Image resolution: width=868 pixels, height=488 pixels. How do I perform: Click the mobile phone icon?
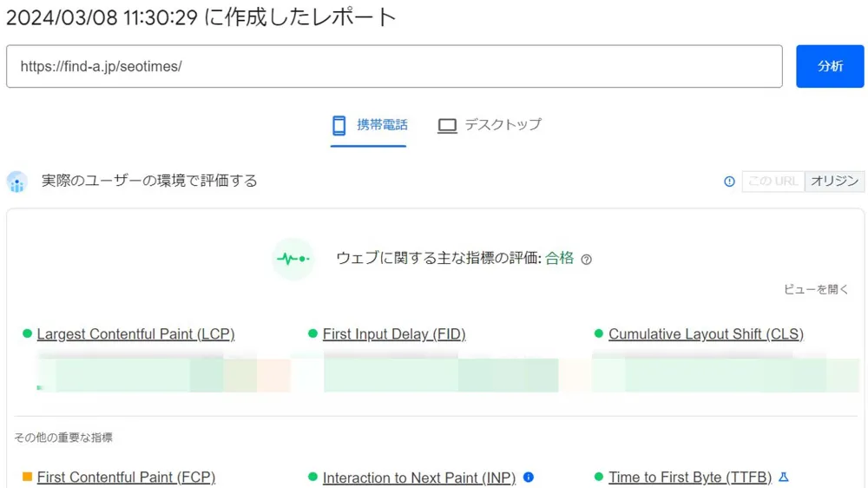[339, 126]
